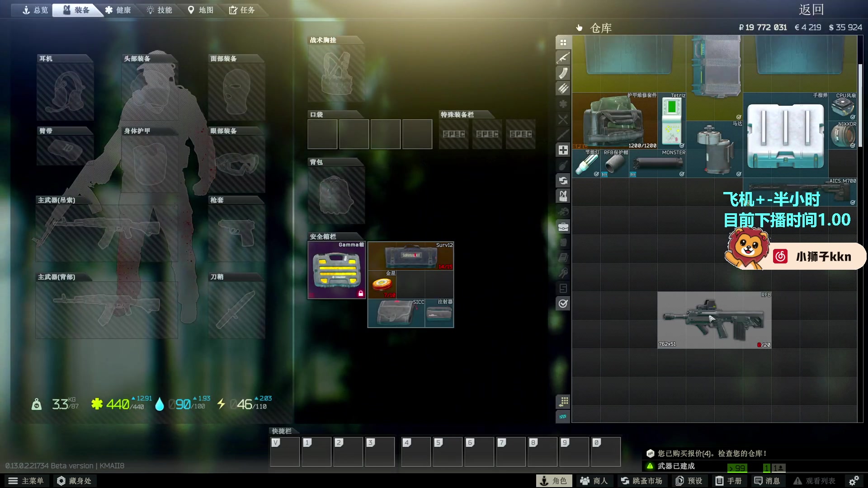Select the 装备 gear tab
This screenshot has width=868, height=488.
(76, 10)
